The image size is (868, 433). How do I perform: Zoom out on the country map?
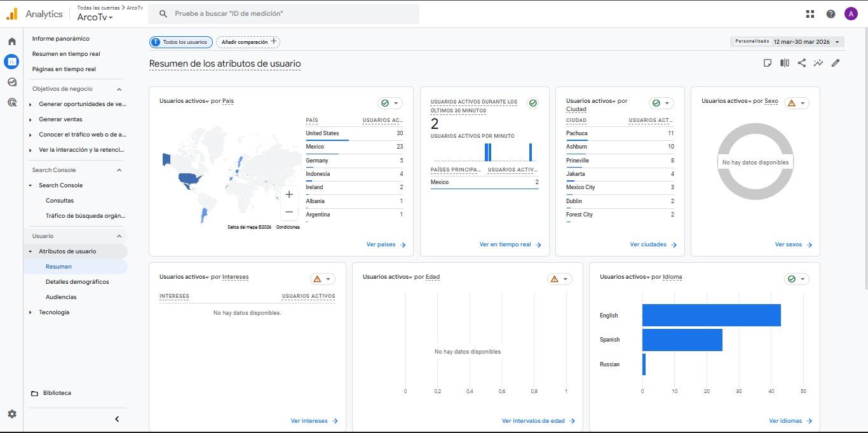pos(289,211)
